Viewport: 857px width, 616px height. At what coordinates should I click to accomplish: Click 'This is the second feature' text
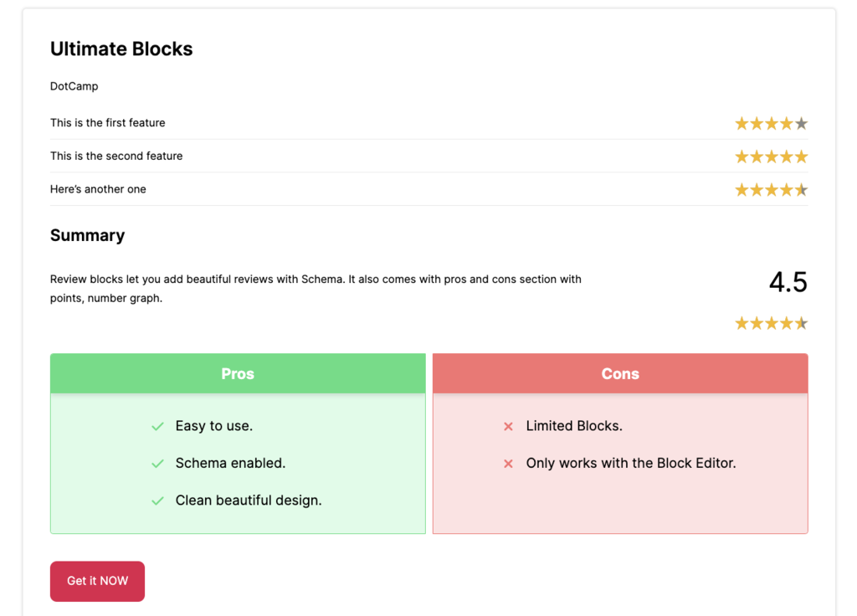point(116,156)
